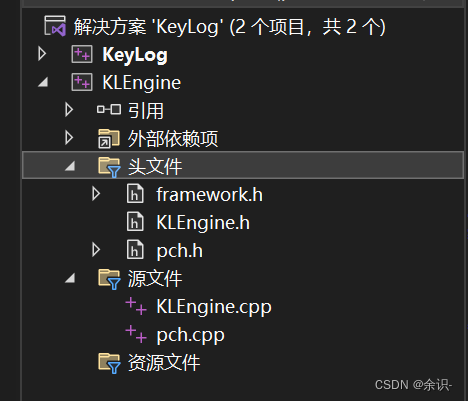The width and height of the screenshot is (468, 401).
Task: Click the pch.cpp source file icon
Action: (136, 334)
